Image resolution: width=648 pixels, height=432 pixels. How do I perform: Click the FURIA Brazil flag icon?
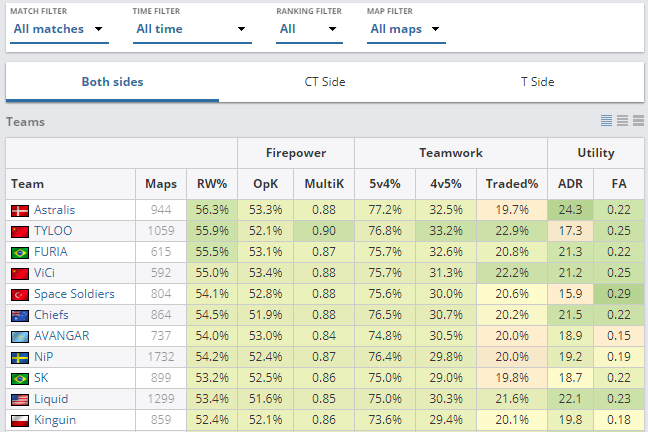coord(20,253)
